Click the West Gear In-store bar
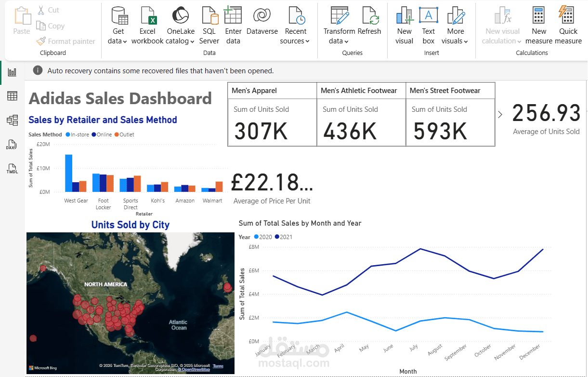Viewport: 588px width, 377px height. pyautogui.click(x=69, y=173)
